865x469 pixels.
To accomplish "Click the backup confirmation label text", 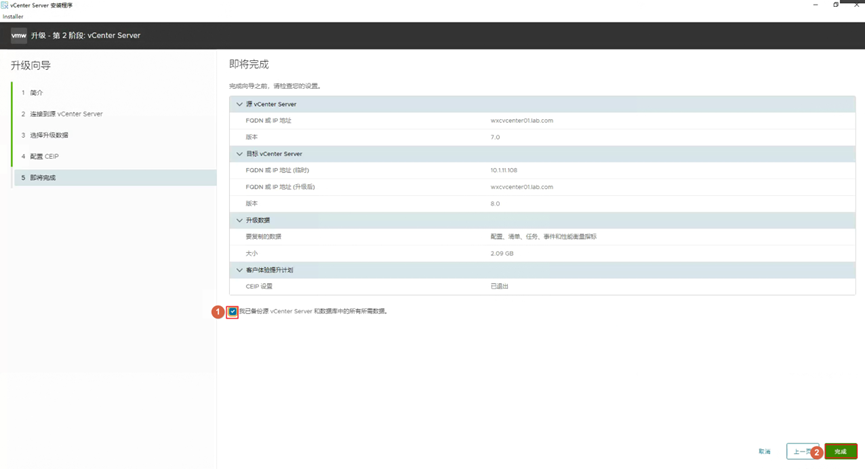I will pos(314,311).
